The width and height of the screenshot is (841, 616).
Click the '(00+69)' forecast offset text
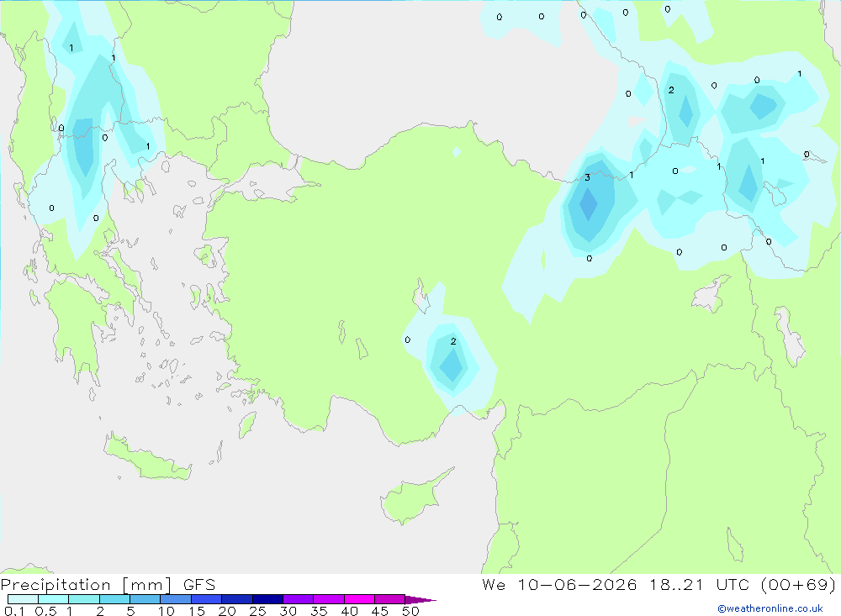pos(798,584)
